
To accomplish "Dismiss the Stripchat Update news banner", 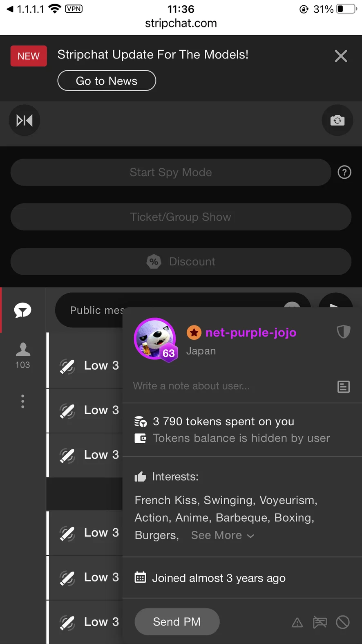I will 341,56.
